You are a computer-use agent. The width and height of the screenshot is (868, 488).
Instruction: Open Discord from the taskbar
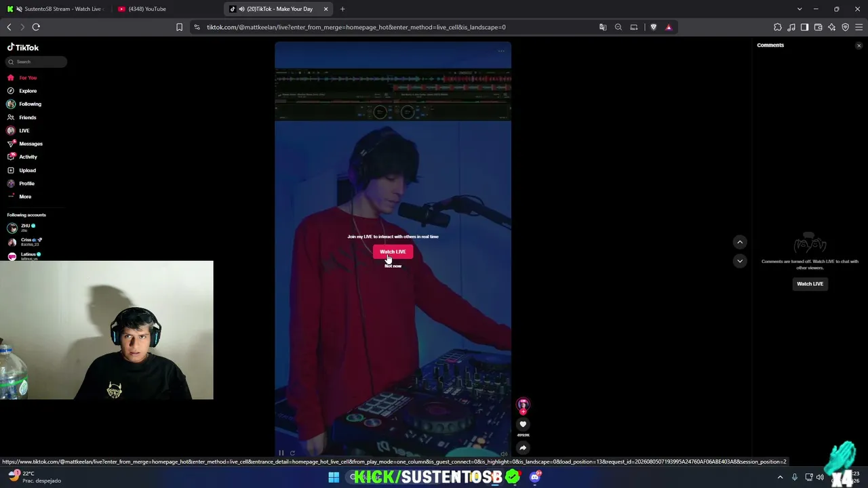point(535,477)
